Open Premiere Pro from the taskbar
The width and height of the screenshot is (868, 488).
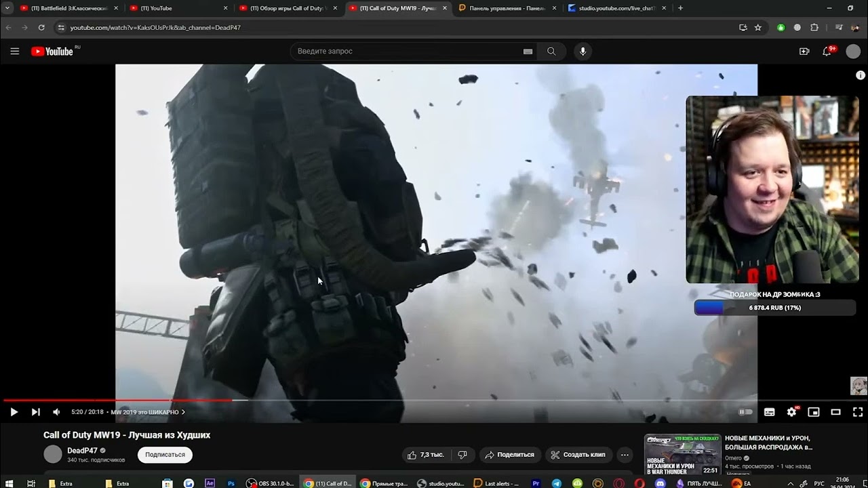tap(536, 483)
